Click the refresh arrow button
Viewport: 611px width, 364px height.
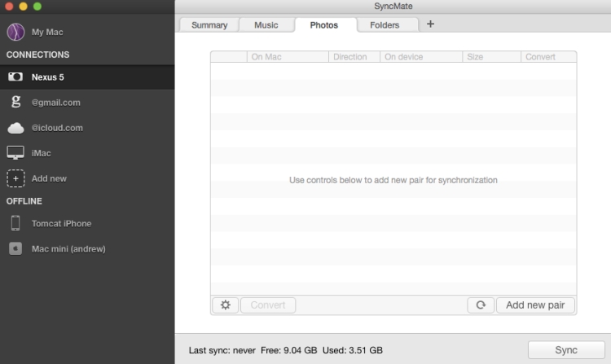[481, 305]
